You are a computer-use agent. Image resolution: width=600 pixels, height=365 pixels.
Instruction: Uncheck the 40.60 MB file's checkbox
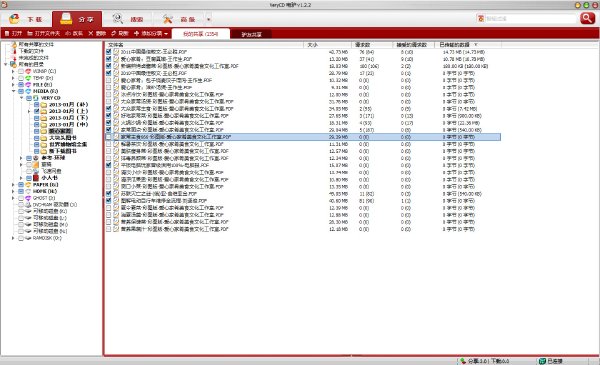coord(109,200)
